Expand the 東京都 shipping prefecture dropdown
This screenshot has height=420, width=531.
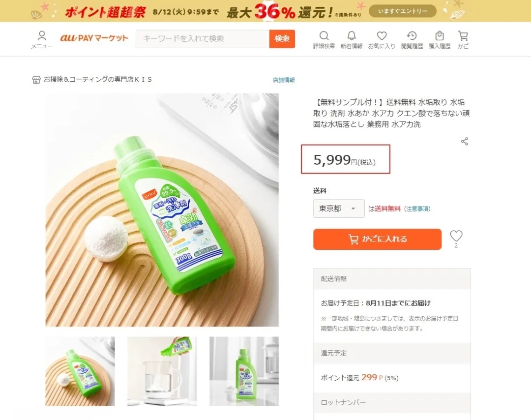click(339, 209)
